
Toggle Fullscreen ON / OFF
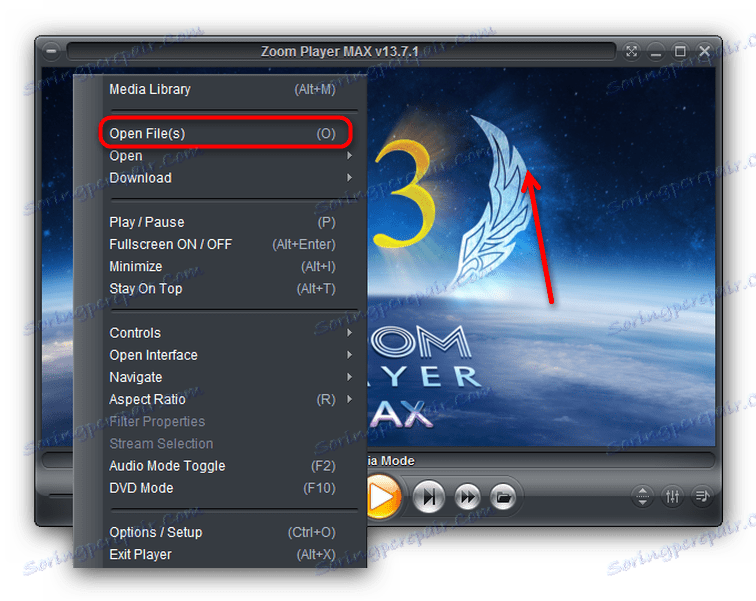tap(222, 244)
